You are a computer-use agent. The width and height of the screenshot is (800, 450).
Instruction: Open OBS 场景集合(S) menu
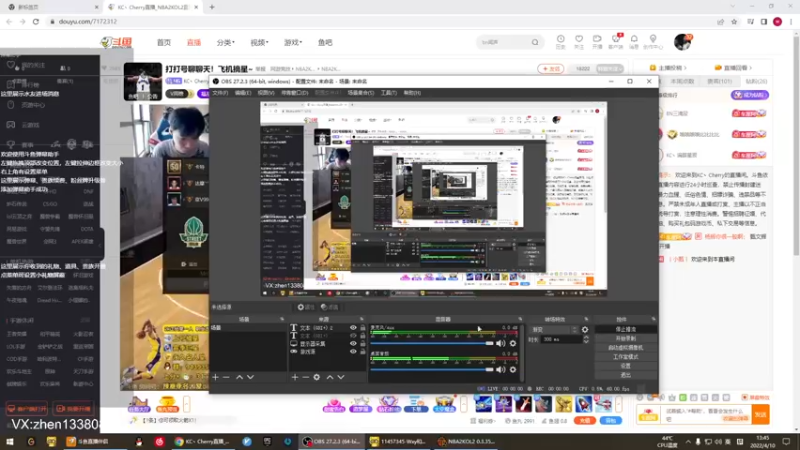(360, 93)
